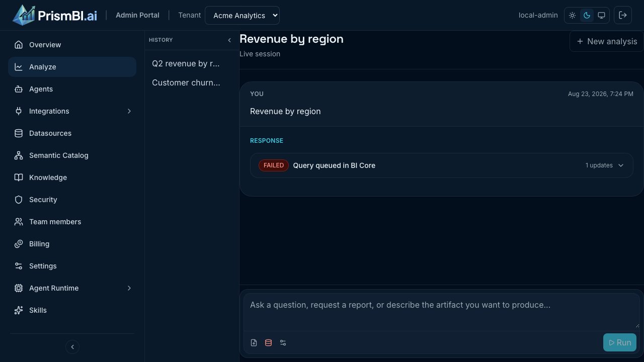Screen dimensions: 644x362
Task: Click the FAILED status badge
Action: 274,165
